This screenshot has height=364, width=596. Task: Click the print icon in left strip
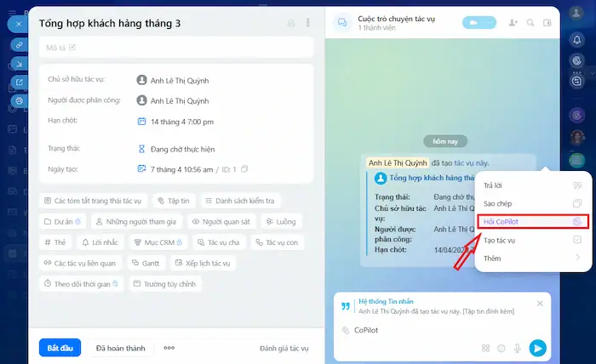[19, 101]
